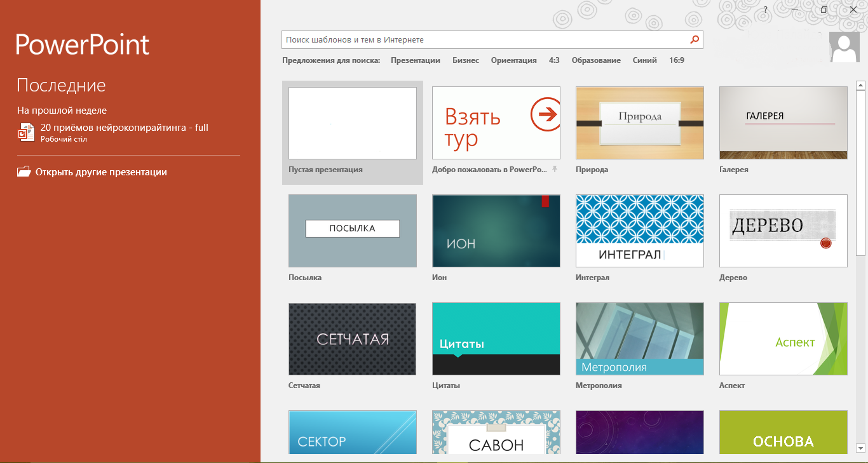Image resolution: width=868 pixels, height=463 pixels.
Task: Click the PowerPoint file icon of the recent presentation
Action: (25, 132)
